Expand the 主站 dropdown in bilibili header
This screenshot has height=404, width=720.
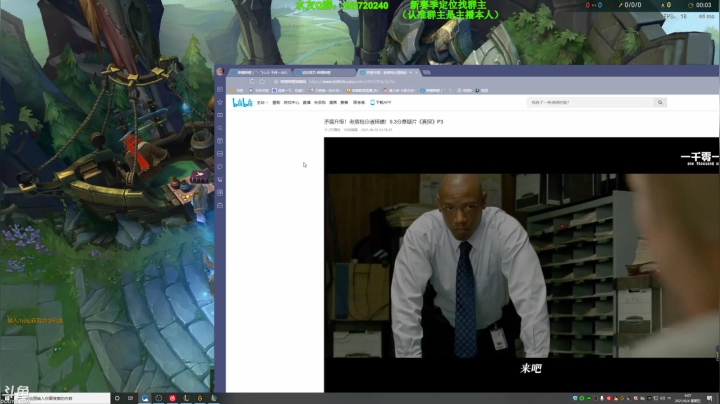pyautogui.click(x=262, y=102)
